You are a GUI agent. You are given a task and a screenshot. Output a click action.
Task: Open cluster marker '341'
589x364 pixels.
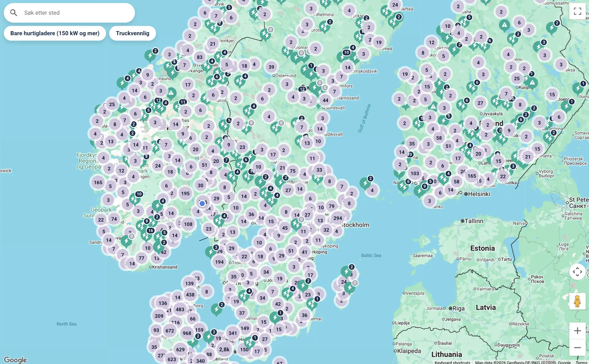point(233,333)
